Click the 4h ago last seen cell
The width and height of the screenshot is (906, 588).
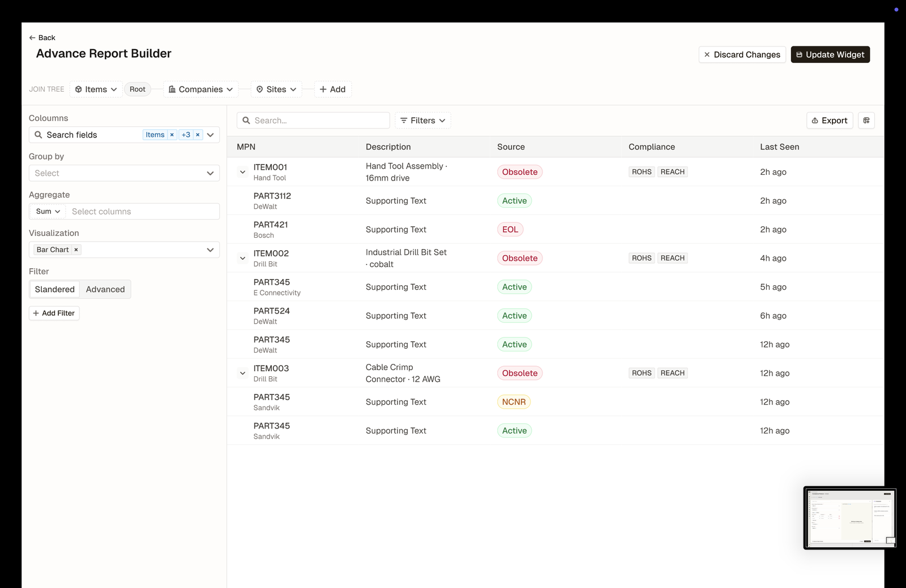(773, 258)
